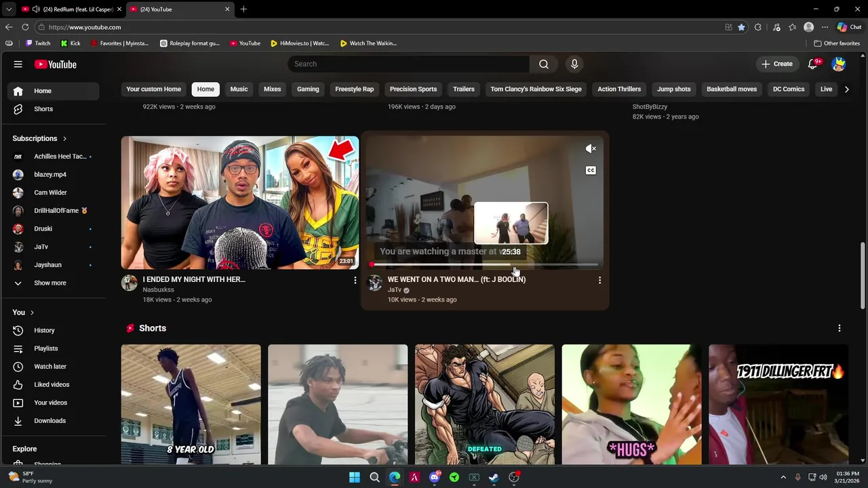The image size is (868, 488).
Task: Select the DC Comics chip
Action: click(789, 89)
